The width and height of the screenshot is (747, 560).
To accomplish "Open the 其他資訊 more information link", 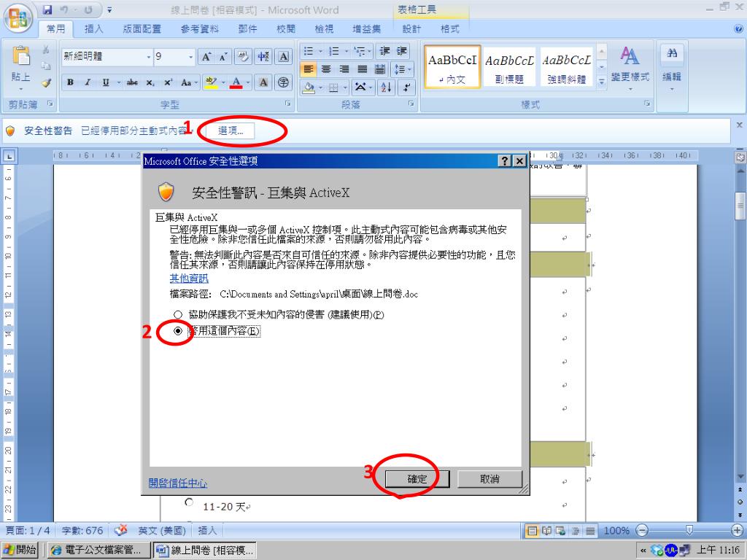I will [x=189, y=278].
